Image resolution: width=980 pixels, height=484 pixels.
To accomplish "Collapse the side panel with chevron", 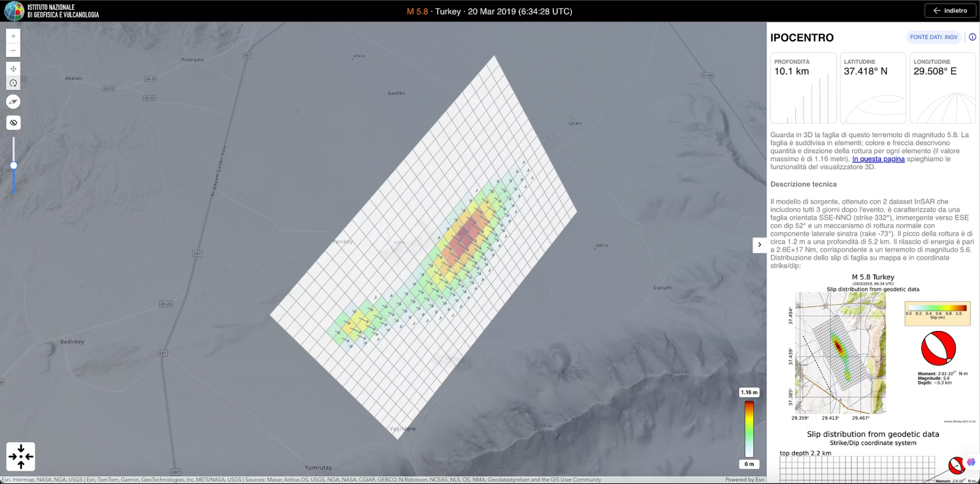I will coord(759,245).
